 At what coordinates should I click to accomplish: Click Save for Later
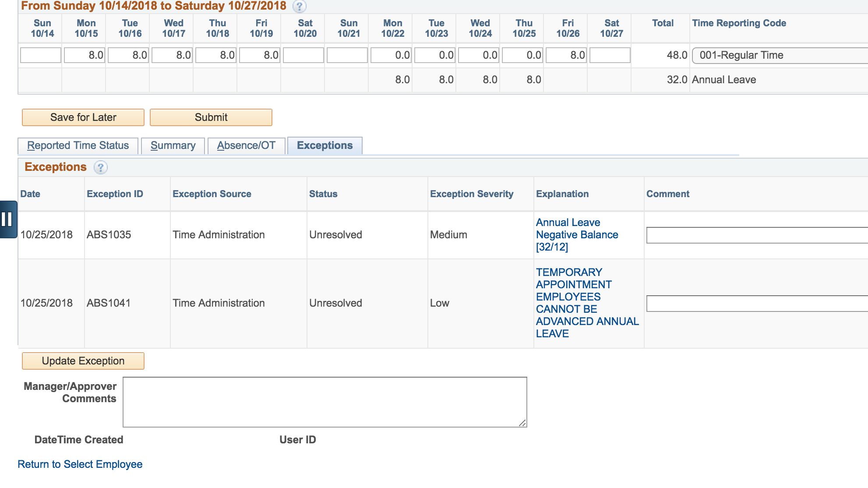click(83, 117)
